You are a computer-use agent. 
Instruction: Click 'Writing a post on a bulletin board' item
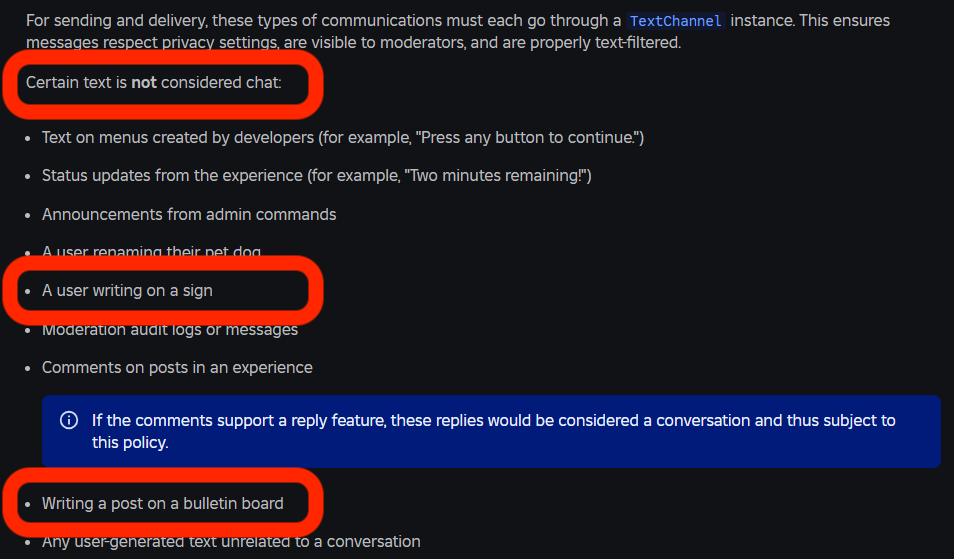click(x=162, y=504)
